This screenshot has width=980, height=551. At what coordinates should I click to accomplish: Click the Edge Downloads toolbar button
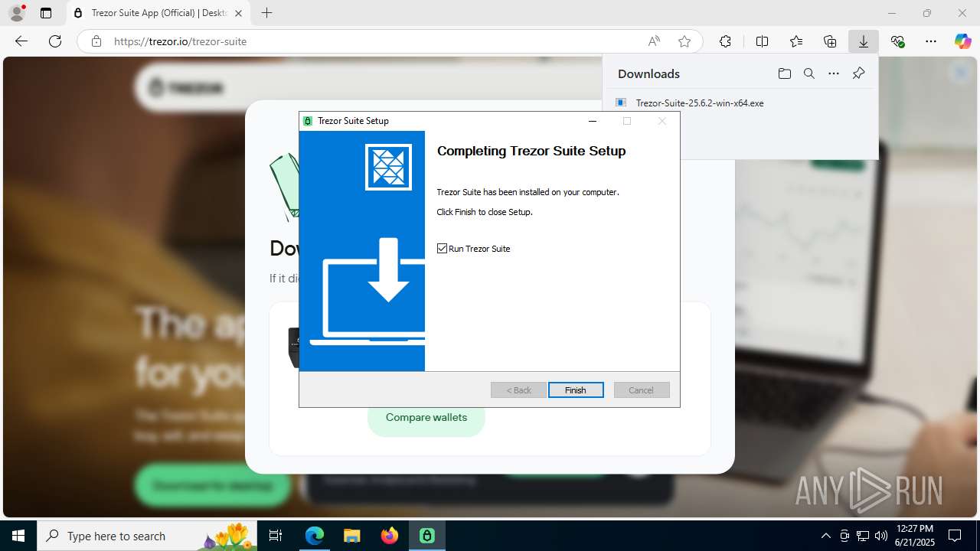(x=863, y=41)
